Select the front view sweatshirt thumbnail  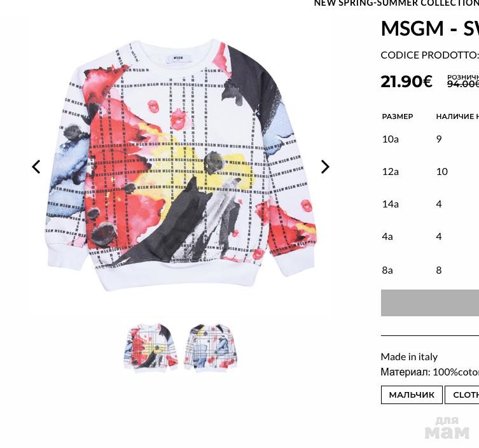pos(151,347)
